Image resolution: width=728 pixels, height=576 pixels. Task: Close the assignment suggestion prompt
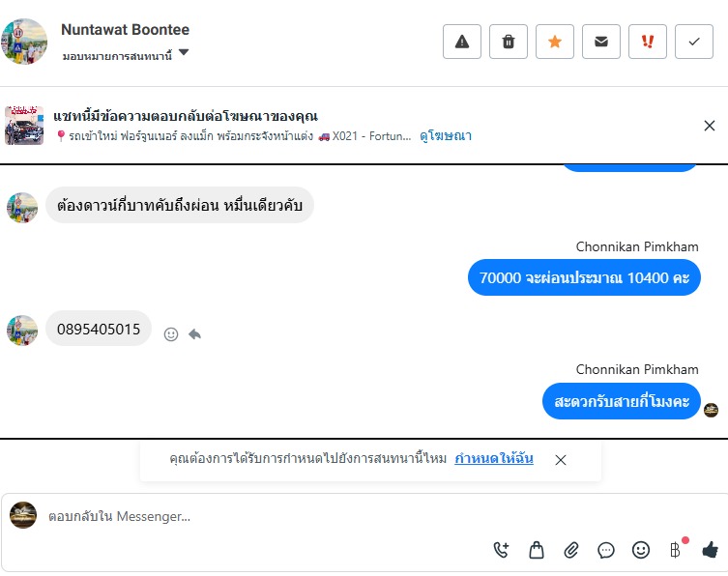coord(561,460)
